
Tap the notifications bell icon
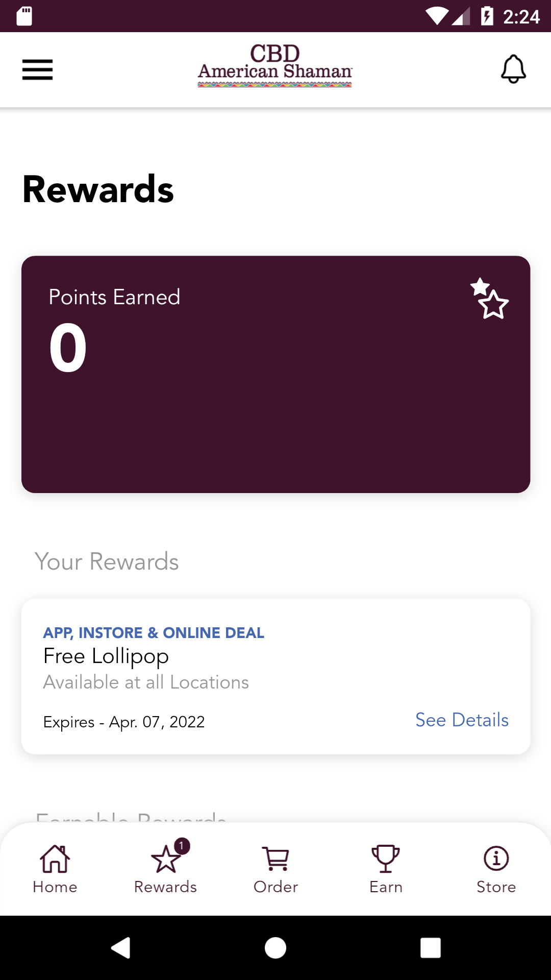pyautogui.click(x=513, y=69)
